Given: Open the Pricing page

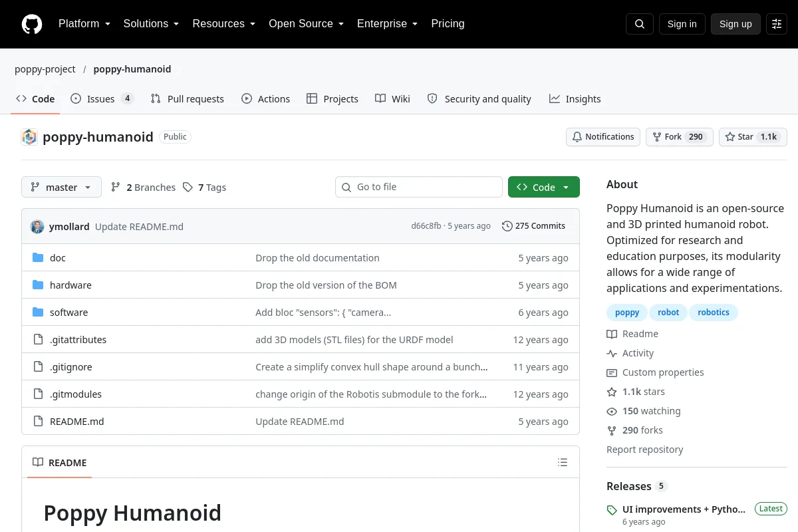Looking at the screenshot, I should click(448, 24).
